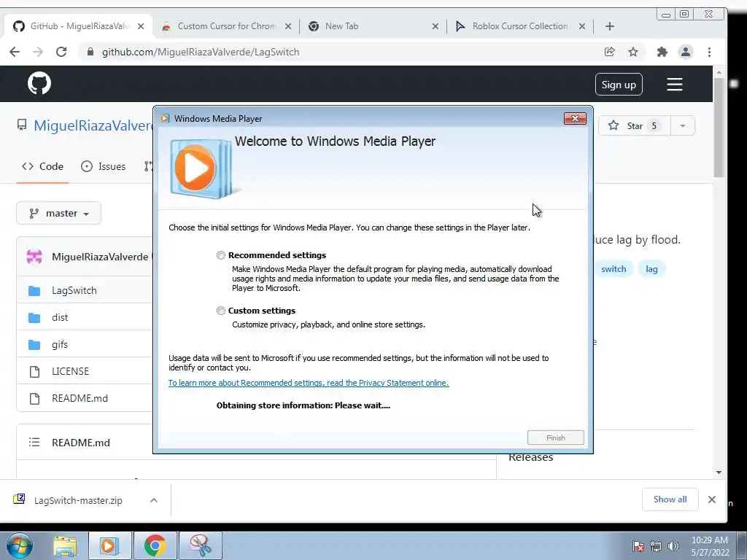Open the Action Center flag tray icon

click(x=638, y=546)
